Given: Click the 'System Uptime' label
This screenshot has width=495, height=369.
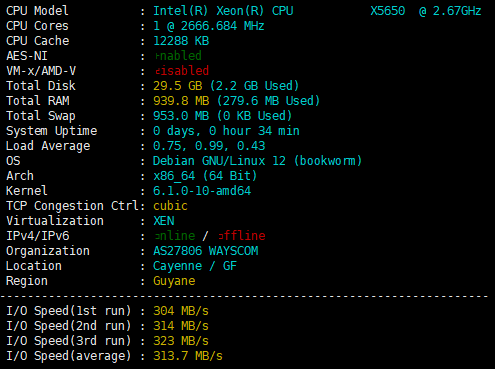Looking at the screenshot, I should coord(51,131).
